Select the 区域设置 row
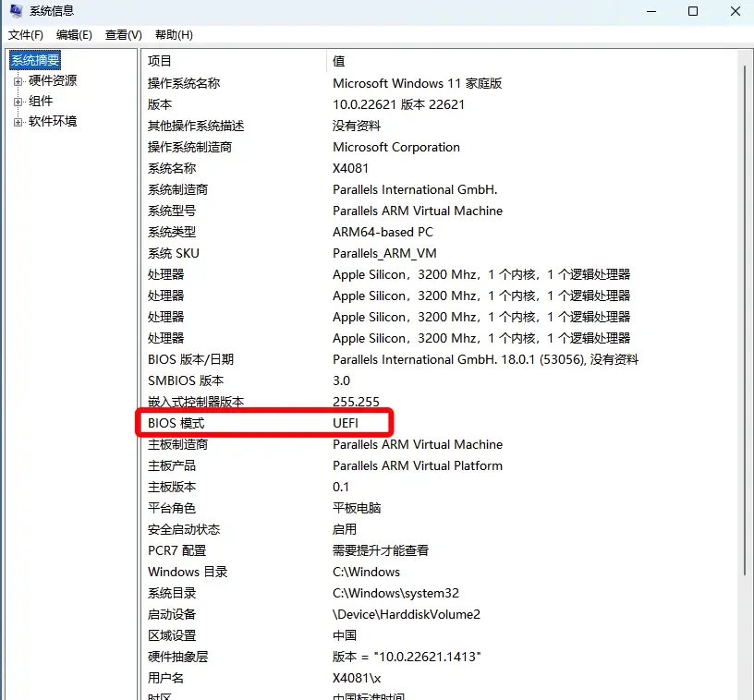This screenshot has width=754, height=700. [x=439, y=635]
